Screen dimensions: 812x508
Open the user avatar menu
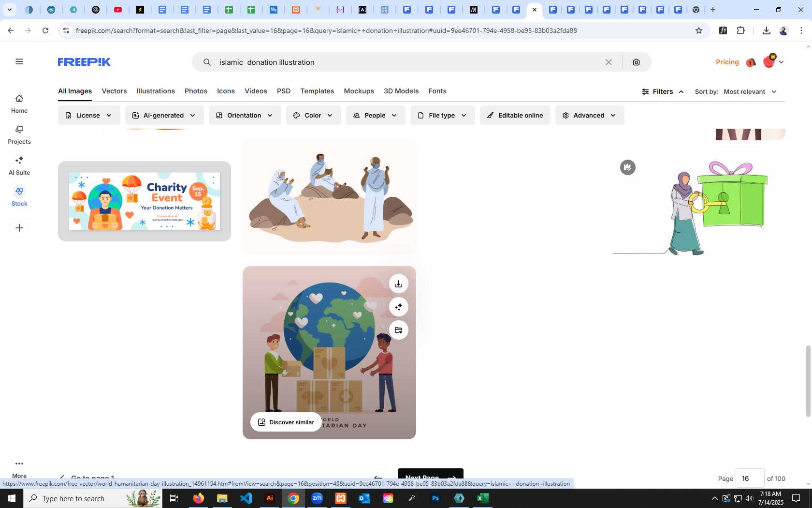click(768, 61)
